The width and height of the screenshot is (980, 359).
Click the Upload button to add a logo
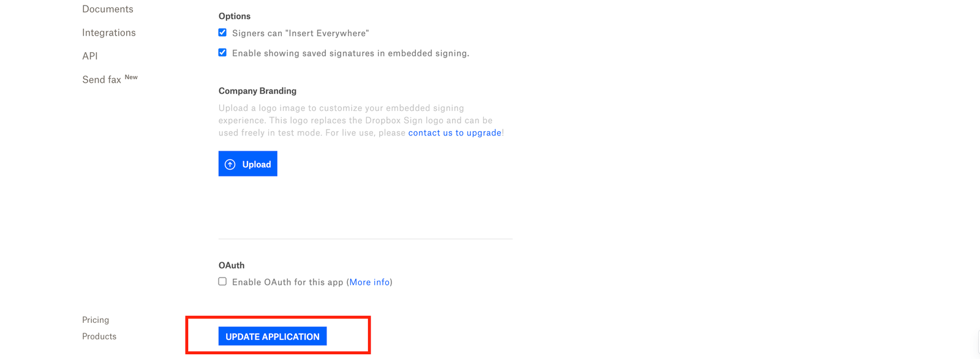click(247, 164)
